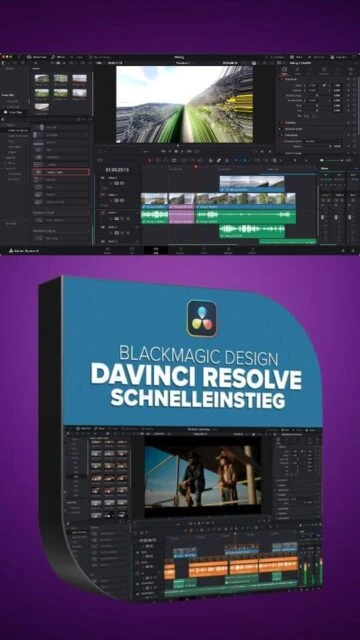Select the red Selection Mode arrow tool
This screenshot has width=360, height=640.
point(149,160)
